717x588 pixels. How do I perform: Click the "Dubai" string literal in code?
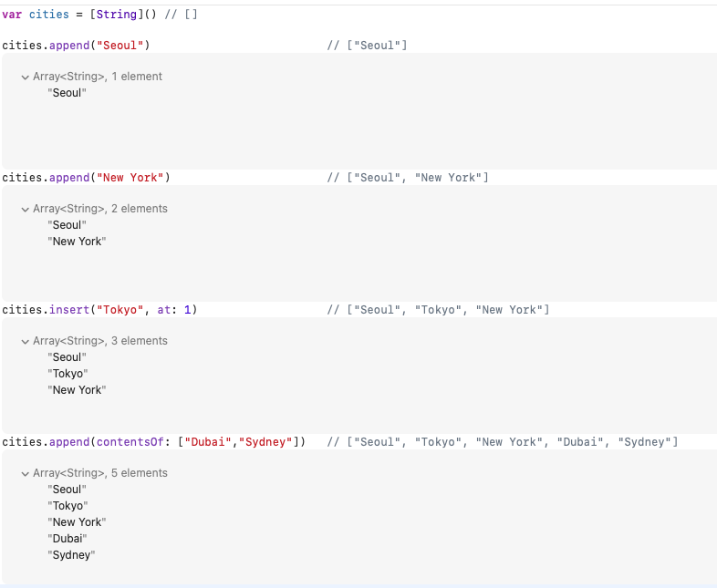tap(208, 442)
